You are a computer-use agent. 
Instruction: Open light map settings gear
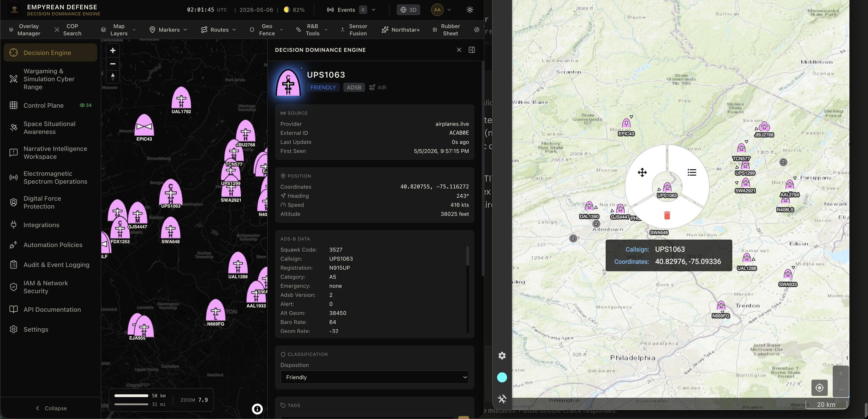[502, 356]
